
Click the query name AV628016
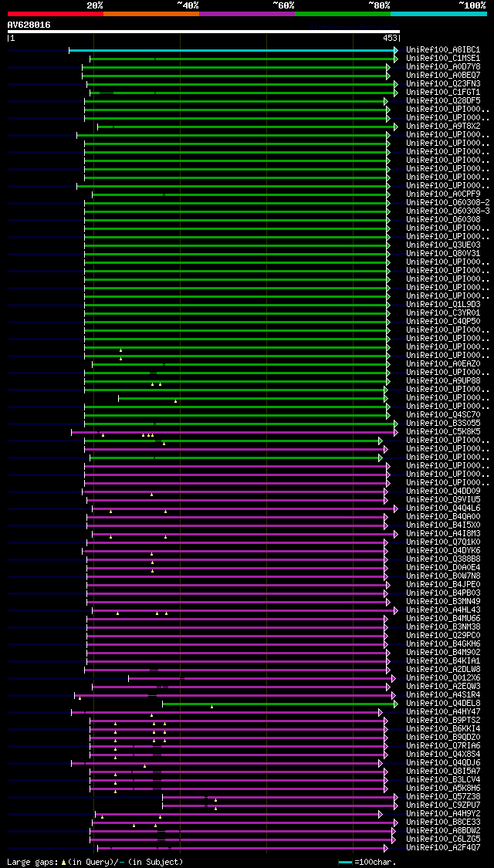pyautogui.click(x=29, y=25)
